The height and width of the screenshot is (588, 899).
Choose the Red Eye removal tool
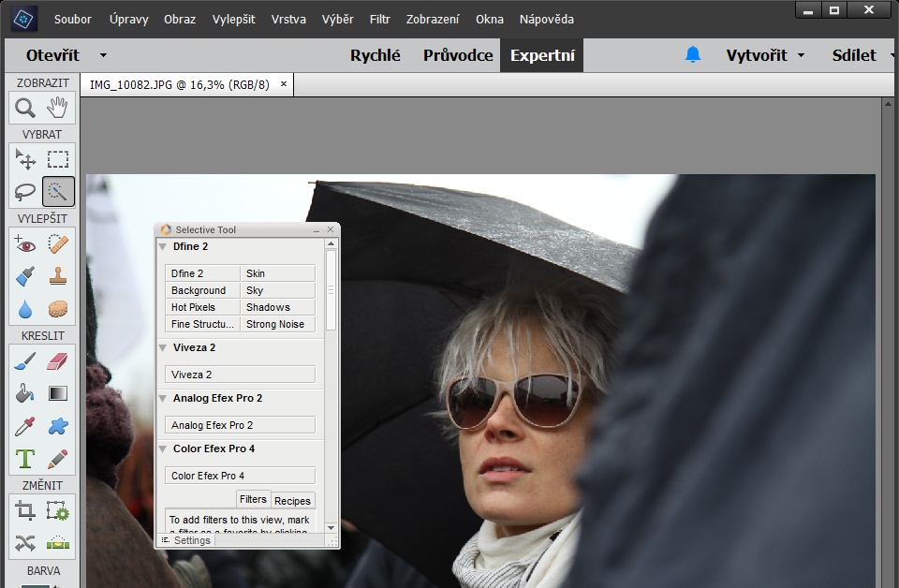(x=25, y=244)
